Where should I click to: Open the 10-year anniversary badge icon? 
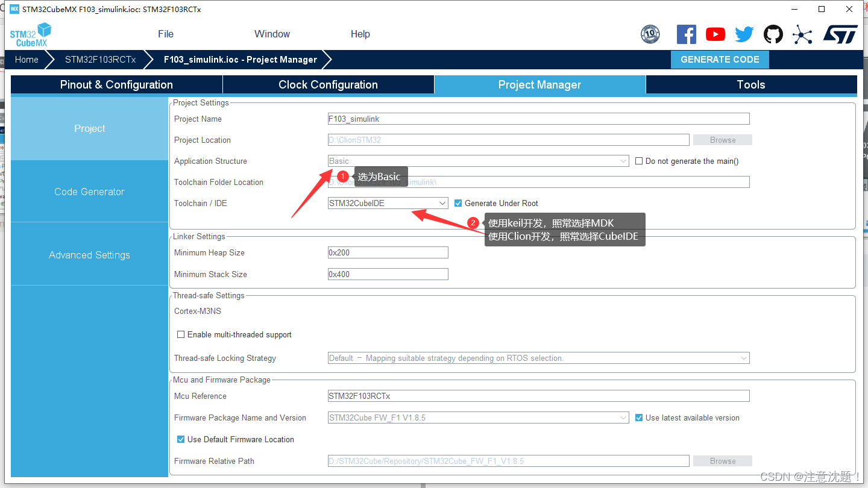650,34
